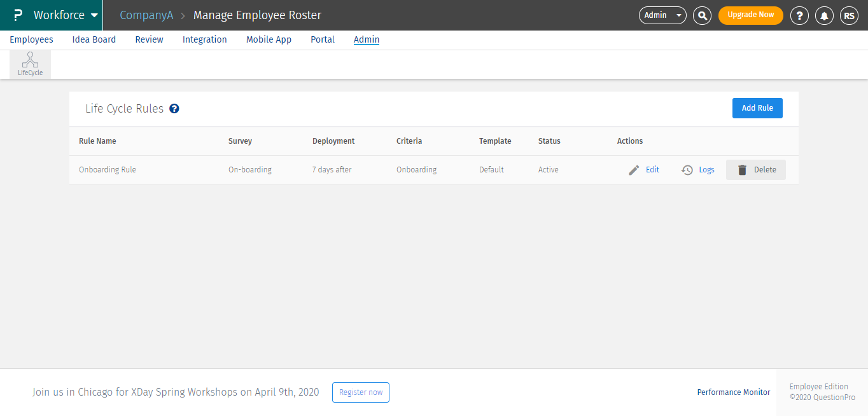The image size is (868, 416).
Task: Click the Logs history clock icon
Action: pyautogui.click(x=687, y=170)
